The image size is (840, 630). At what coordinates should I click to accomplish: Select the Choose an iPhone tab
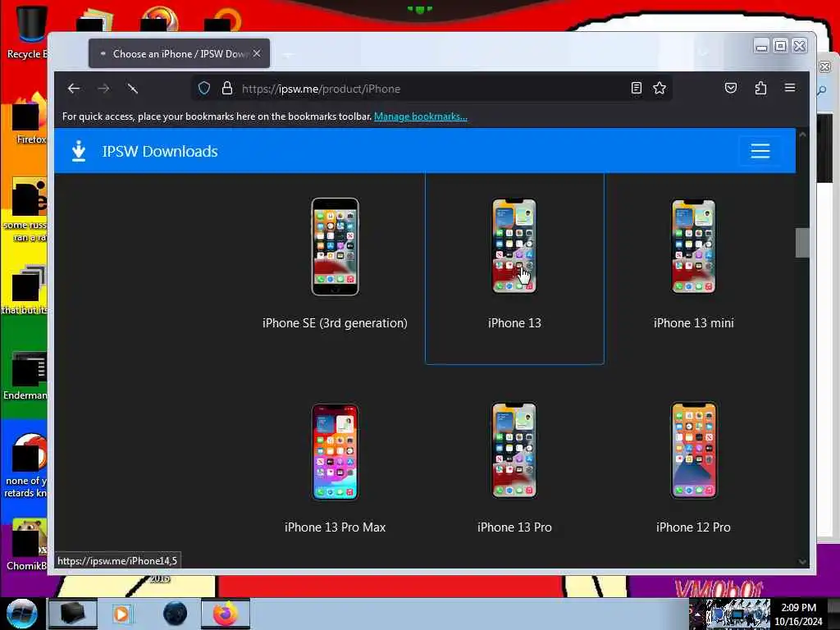coord(180,53)
